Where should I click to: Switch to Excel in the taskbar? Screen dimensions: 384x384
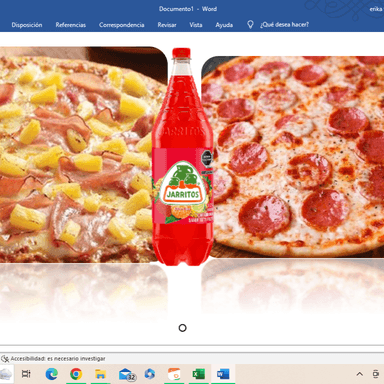199,374
